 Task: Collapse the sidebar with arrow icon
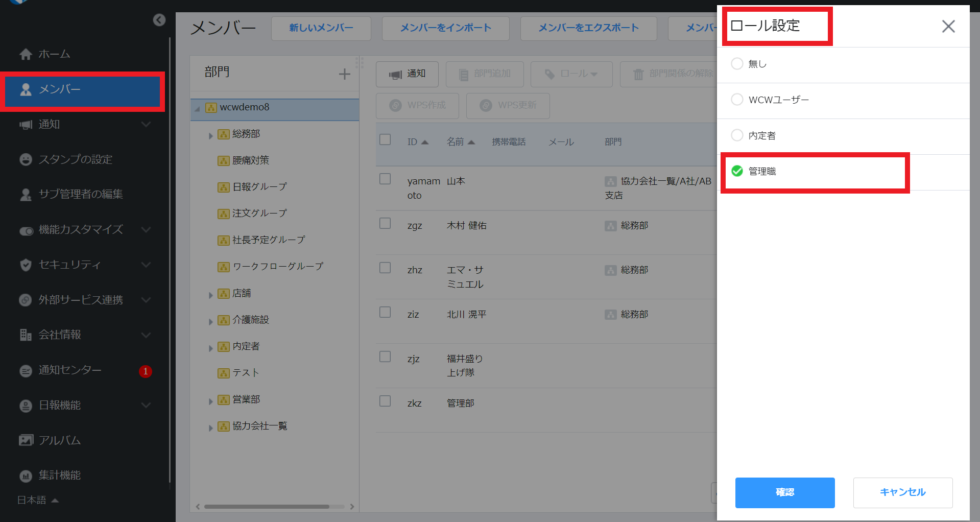click(159, 20)
